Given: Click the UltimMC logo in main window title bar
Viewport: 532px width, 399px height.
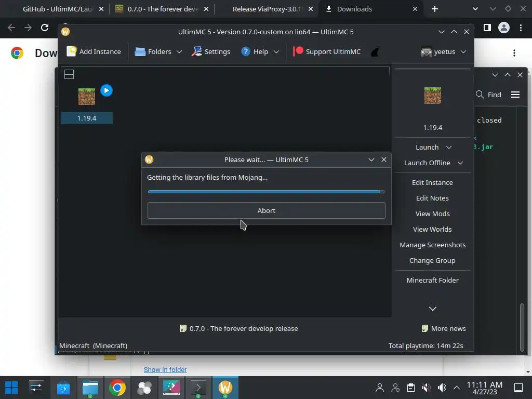Looking at the screenshot, I should click(65, 32).
